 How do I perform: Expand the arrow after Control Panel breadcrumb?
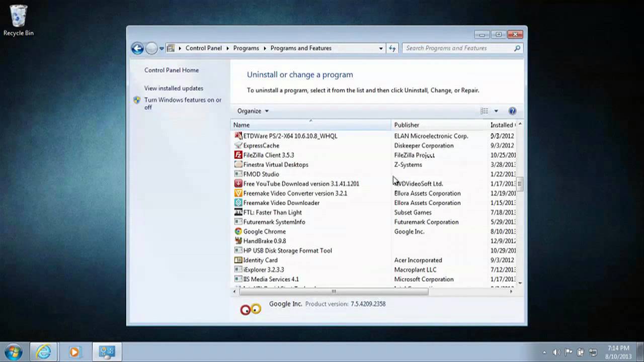coord(227,48)
